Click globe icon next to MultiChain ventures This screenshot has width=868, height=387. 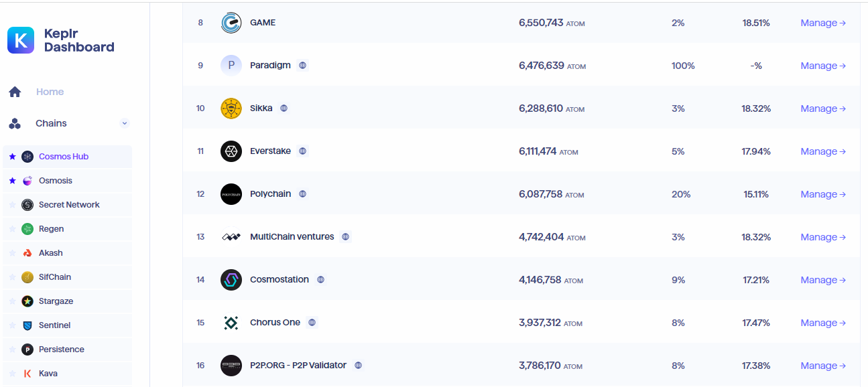346,237
